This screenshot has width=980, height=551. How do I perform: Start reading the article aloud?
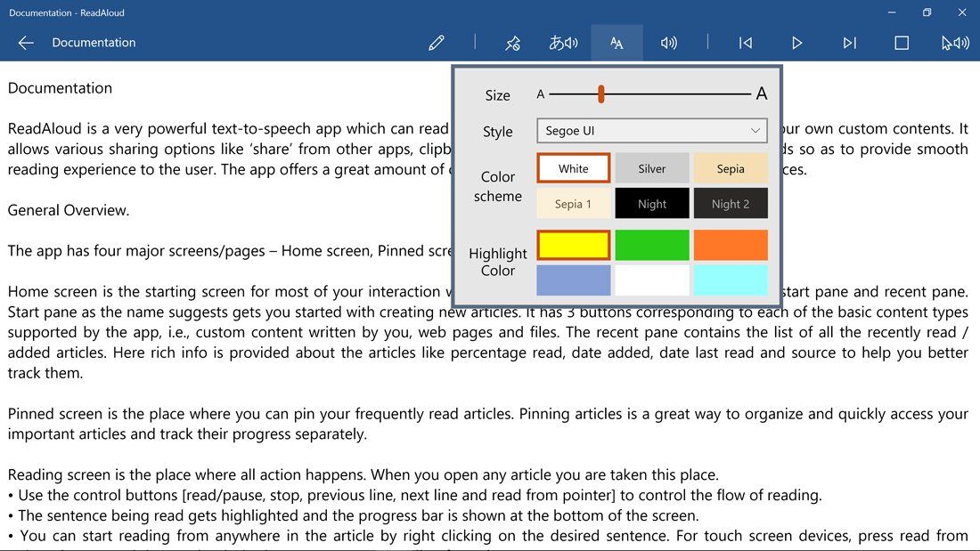(796, 42)
